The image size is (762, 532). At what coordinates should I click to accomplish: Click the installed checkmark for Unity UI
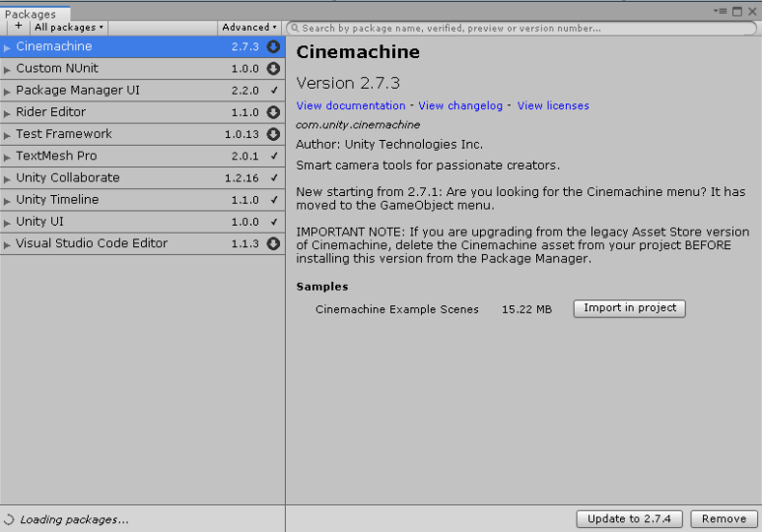pyautogui.click(x=274, y=222)
